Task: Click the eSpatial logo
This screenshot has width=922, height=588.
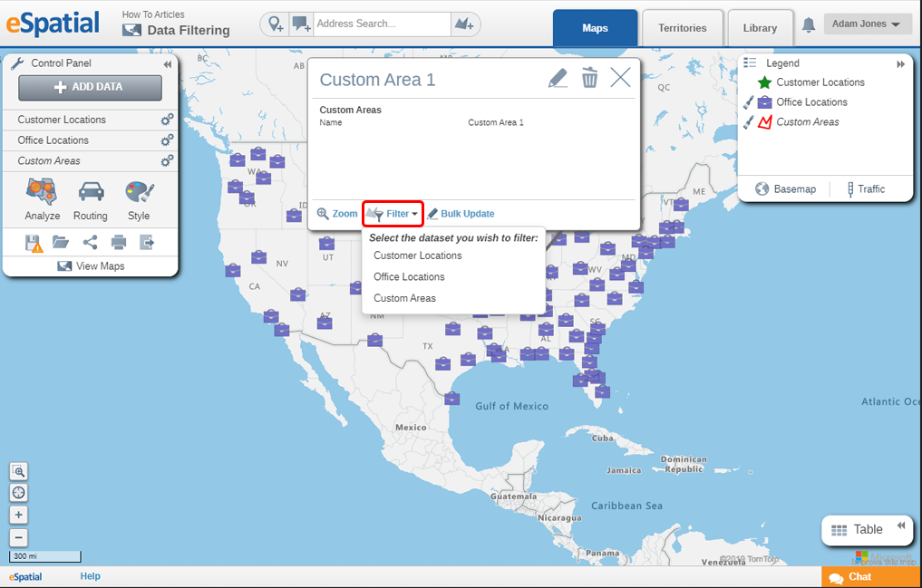Action: point(53,24)
